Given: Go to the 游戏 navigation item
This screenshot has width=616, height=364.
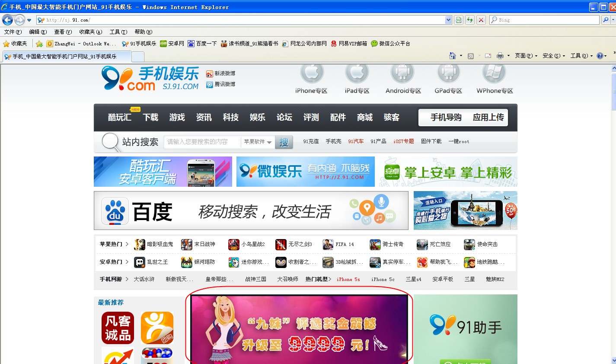Looking at the screenshot, I should [177, 117].
